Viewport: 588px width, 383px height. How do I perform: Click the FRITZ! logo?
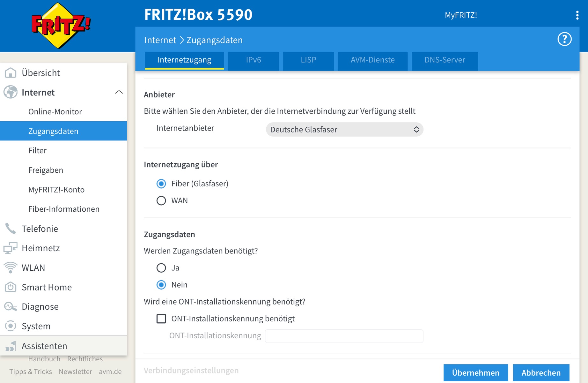[x=61, y=26]
